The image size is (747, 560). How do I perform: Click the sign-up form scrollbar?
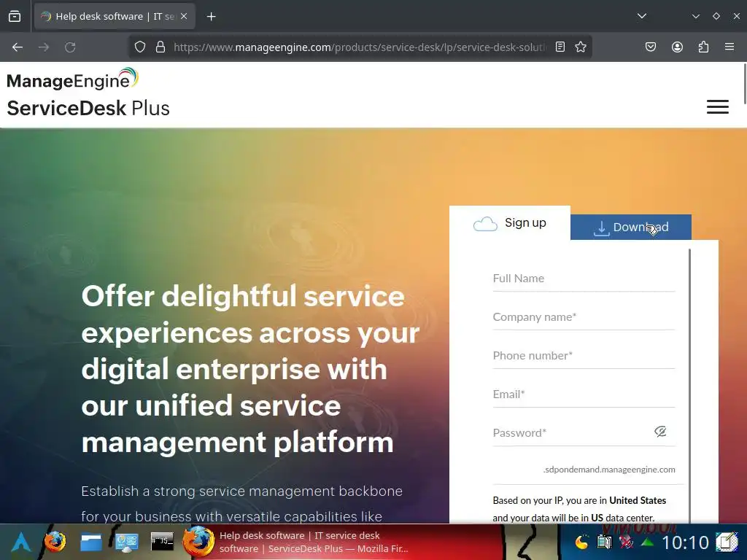point(689,386)
